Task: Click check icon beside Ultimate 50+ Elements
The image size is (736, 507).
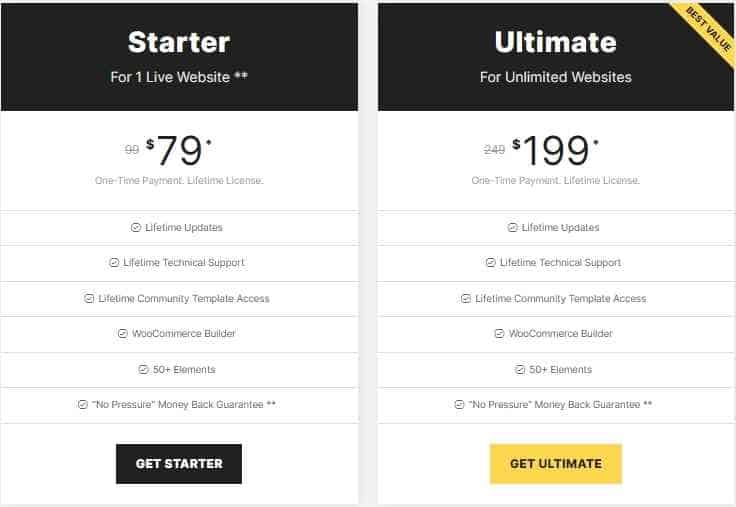Action: coord(520,369)
